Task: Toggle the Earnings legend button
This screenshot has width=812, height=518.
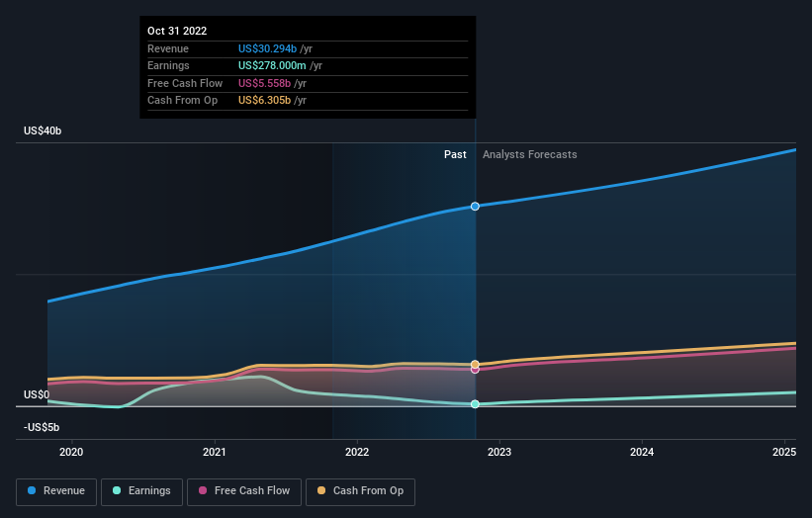Action: [x=141, y=491]
